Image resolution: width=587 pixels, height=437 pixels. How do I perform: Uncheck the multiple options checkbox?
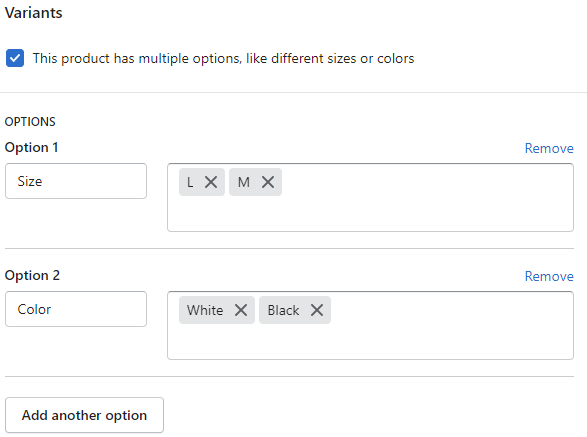[15, 58]
